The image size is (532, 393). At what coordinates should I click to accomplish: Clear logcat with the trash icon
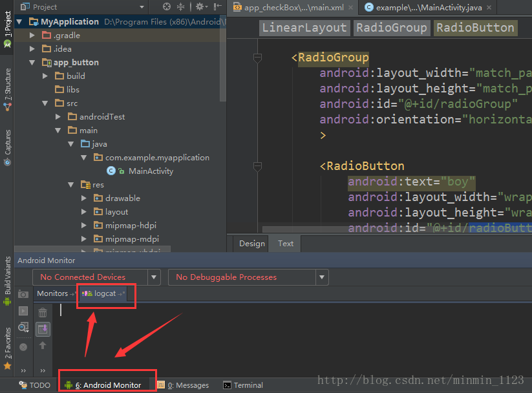43,312
